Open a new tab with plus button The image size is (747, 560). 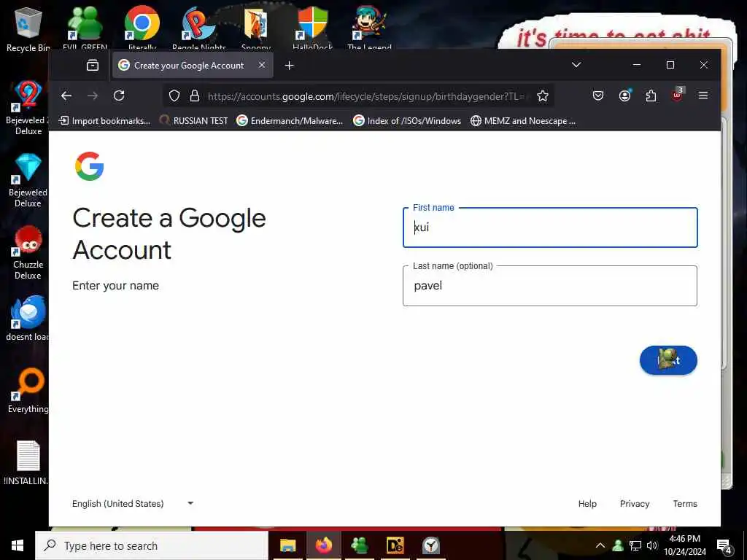tap(289, 65)
